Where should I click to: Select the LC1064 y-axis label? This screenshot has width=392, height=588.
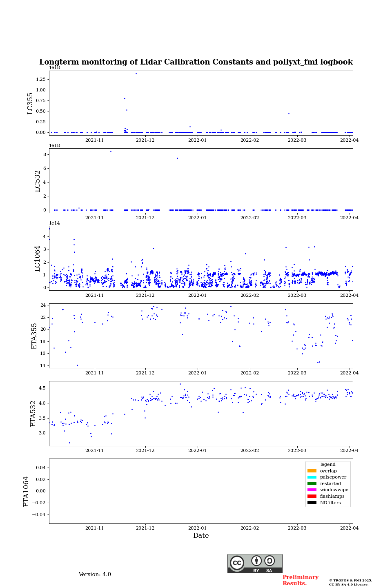coord(38,258)
